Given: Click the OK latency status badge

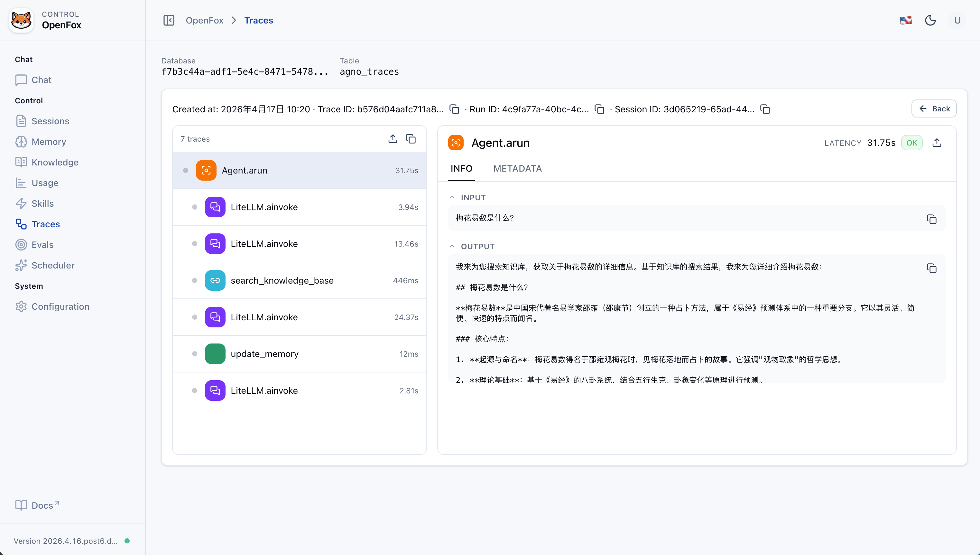Looking at the screenshot, I should click(912, 143).
